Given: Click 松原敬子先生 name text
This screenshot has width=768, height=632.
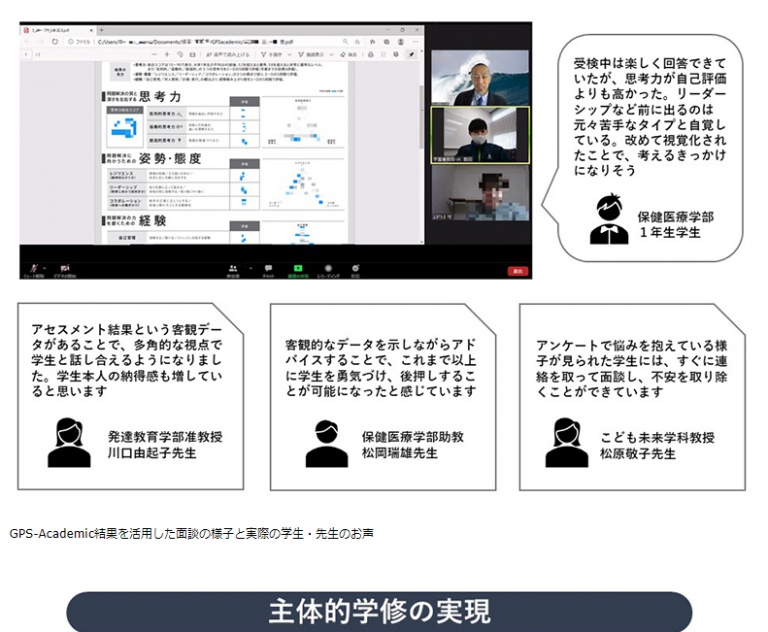Looking at the screenshot, I should point(638,454).
